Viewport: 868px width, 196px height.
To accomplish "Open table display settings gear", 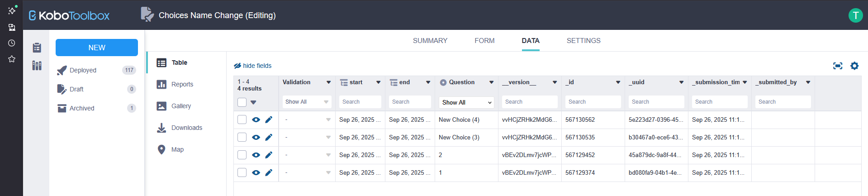I will [854, 66].
